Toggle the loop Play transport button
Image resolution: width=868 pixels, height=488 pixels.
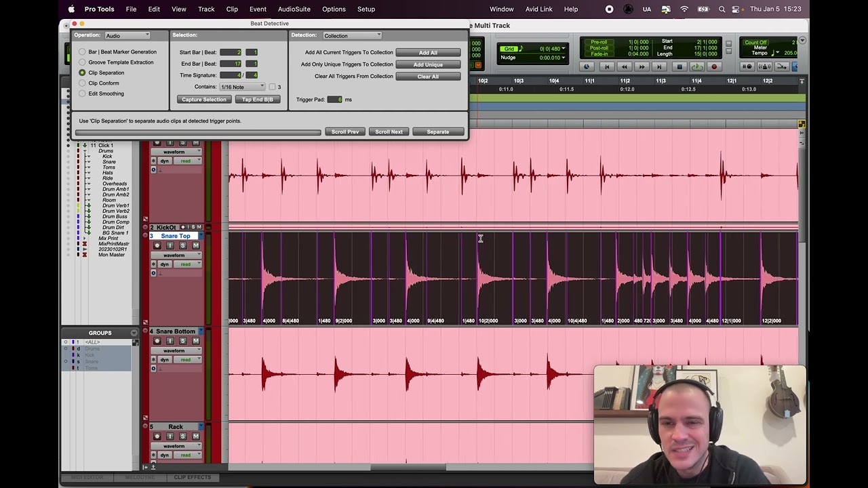[x=697, y=66]
